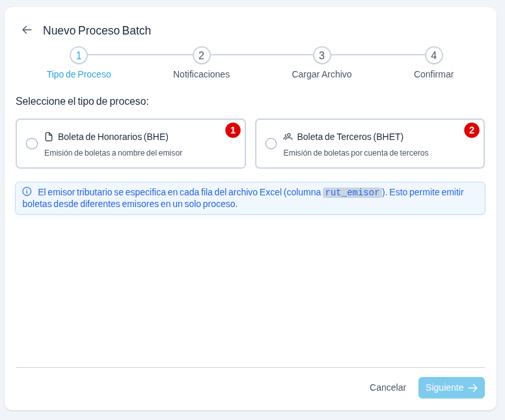Choose the Boleta de Terceros (BHET) card

coord(370,144)
